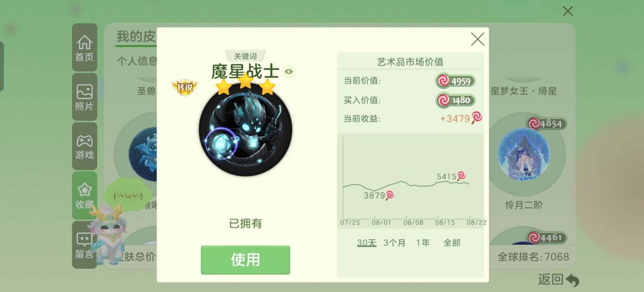This screenshot has height=292, width=644.
Task: Switch chart range to 3个月
Action: coord(394,242)
